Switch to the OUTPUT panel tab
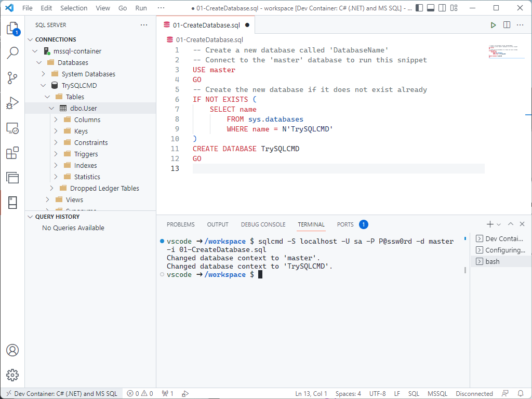This screenshot has height=399, width=532. pos(218,224)
